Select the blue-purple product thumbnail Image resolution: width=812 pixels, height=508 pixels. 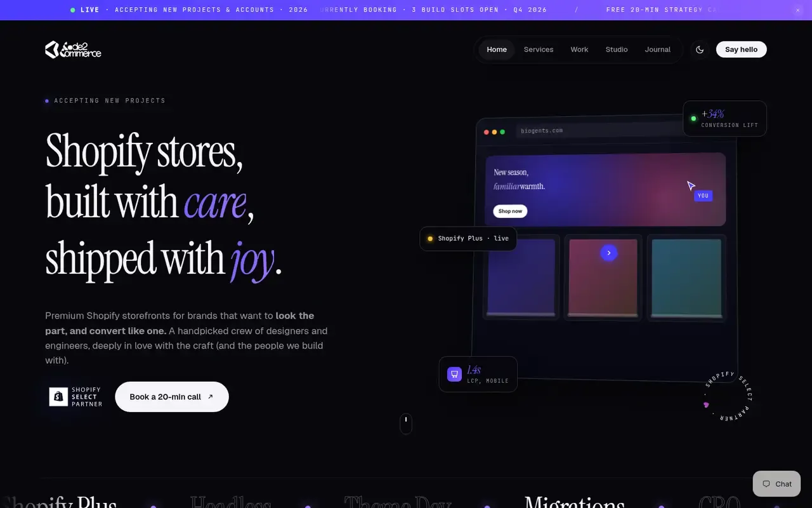tap(521, 277)
